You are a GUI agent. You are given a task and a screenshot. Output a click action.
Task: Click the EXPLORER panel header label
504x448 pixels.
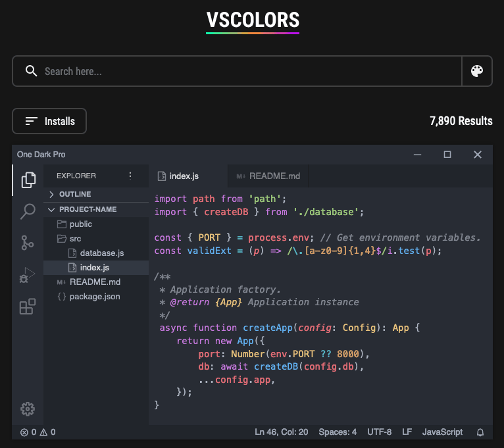(76, 176)
